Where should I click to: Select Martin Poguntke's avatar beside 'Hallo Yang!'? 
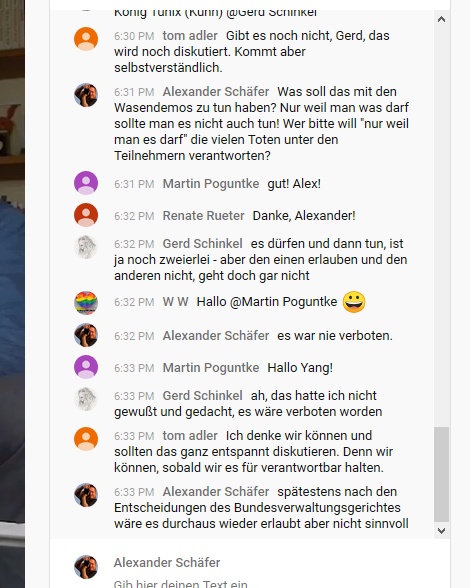86,367
